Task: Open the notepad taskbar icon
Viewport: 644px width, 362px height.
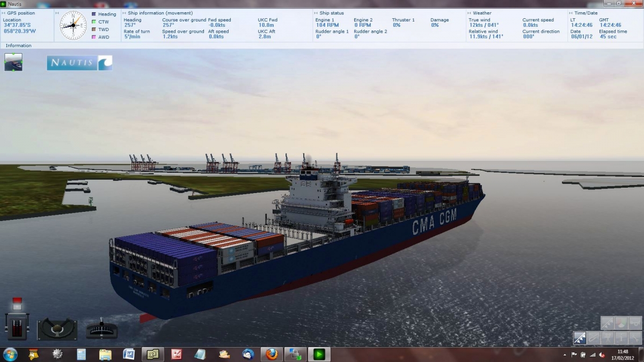Action: (x=200, y=354)
